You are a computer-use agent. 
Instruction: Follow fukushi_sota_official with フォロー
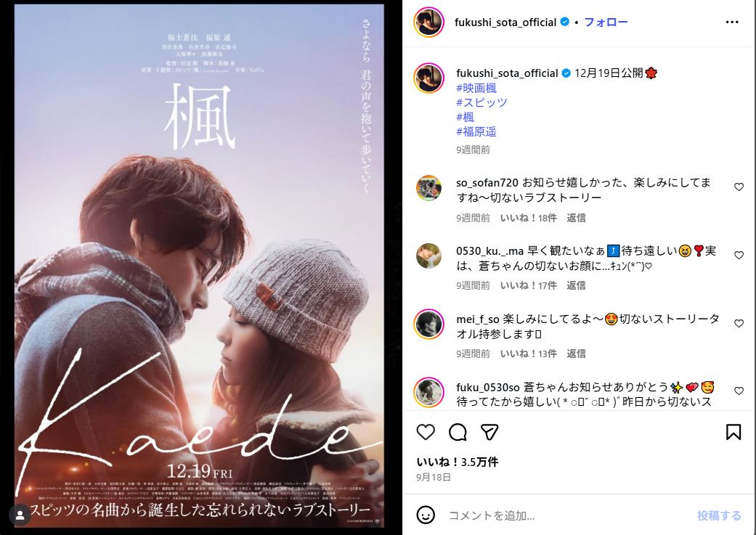(x=606, y=23)
